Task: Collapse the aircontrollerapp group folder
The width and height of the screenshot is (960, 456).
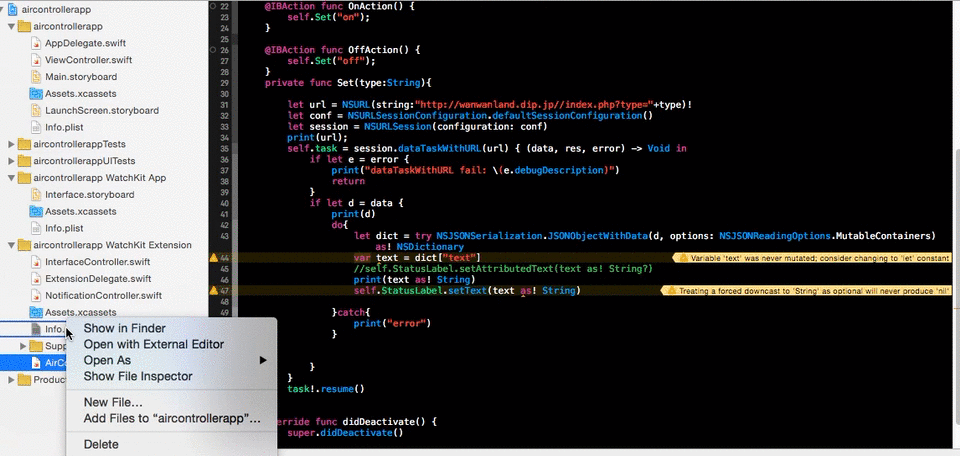Action: (x=12, y=27)
